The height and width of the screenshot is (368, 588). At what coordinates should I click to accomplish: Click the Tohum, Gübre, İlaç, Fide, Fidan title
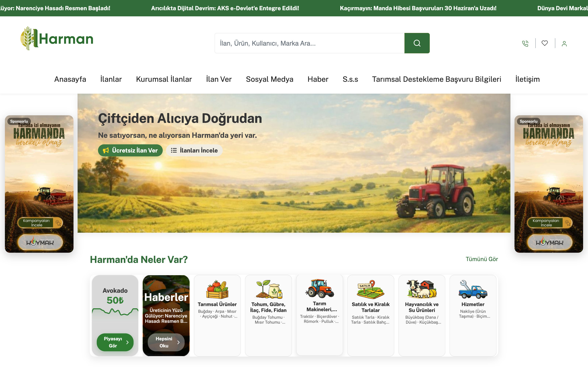click(268, 307)
